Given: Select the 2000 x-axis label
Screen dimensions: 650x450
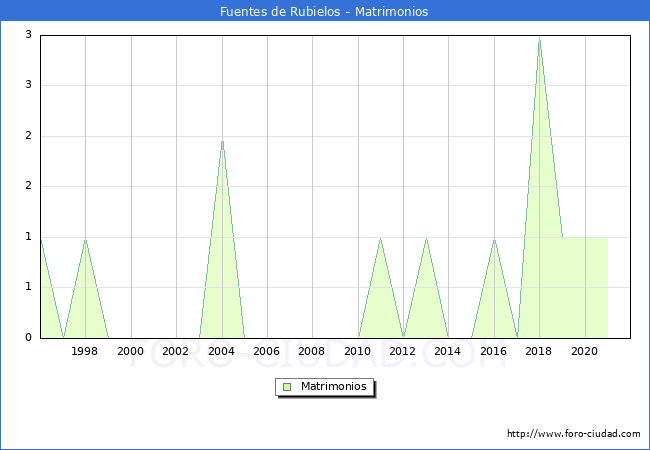Looking at the screenshot, I should (x=131, y=351).
